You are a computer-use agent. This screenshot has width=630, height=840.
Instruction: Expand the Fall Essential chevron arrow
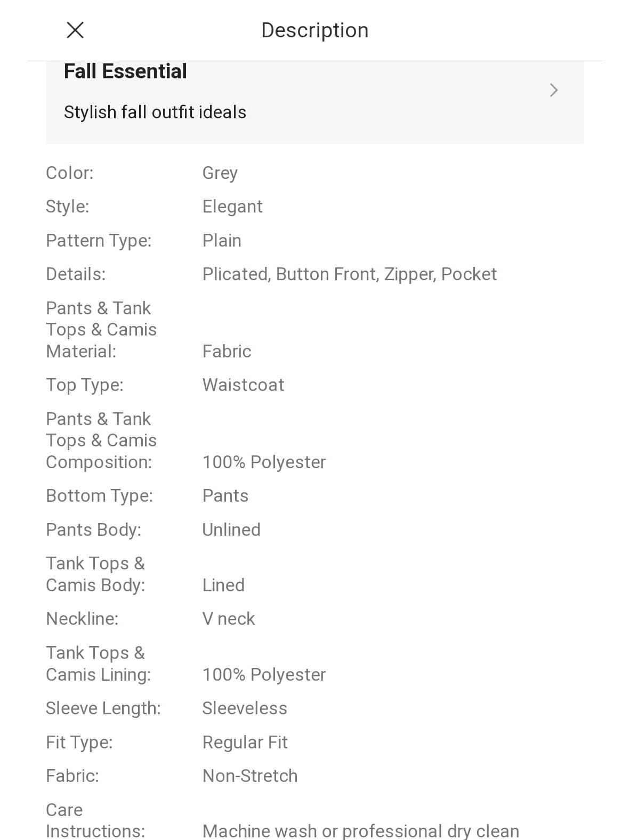pyautogui.click(x=554, y=90)
